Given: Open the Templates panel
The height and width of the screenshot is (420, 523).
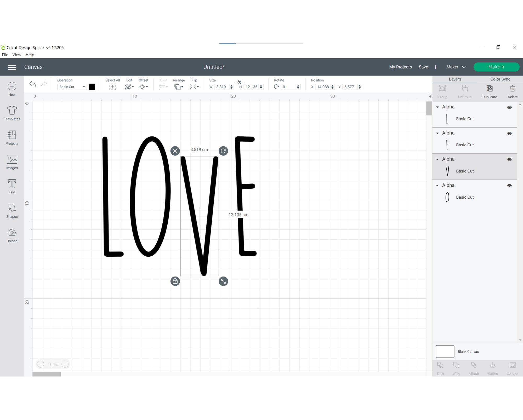Looking at the screenshot, I should coord(12,111).
